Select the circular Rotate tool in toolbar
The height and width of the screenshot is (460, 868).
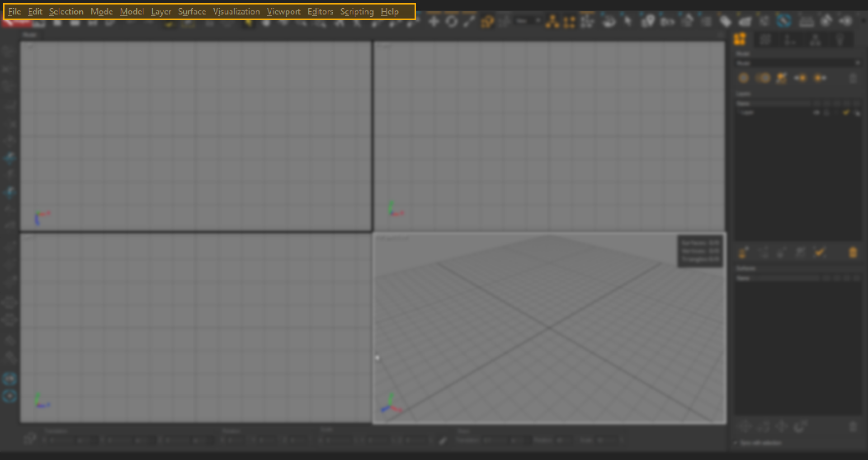pos(451,21)
